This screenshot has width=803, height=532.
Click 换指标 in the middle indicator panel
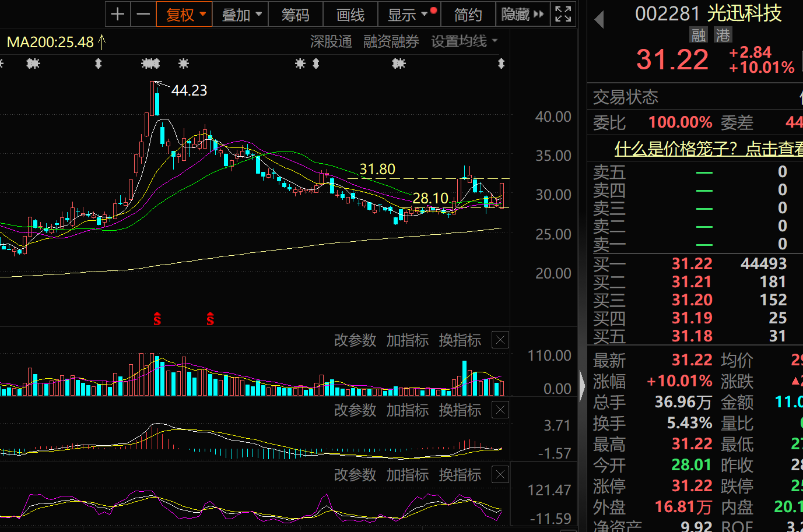(x=460, y=410)
